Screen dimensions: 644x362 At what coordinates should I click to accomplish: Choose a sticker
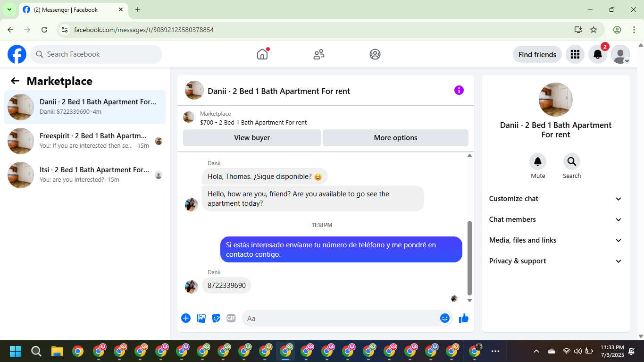click(216, 318)
